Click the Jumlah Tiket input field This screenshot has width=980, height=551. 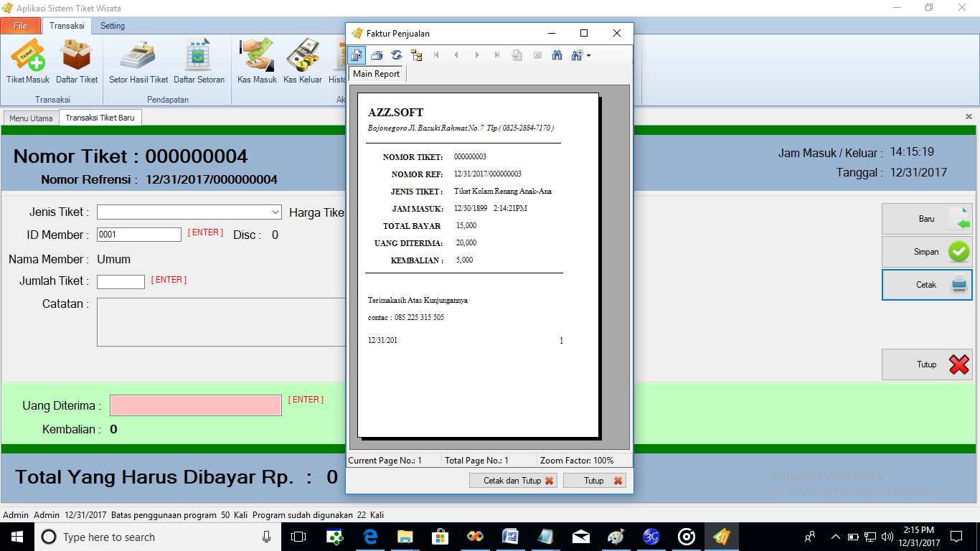click(121, 282)
